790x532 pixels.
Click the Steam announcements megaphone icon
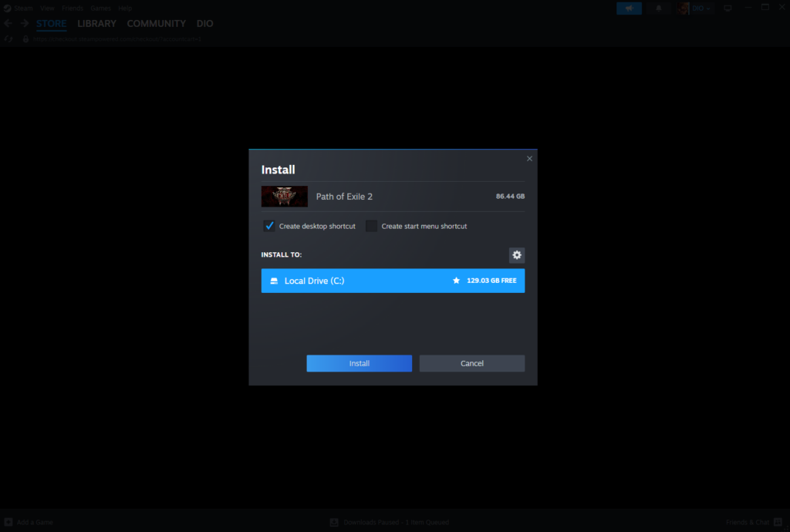click(x=629, y=8)
